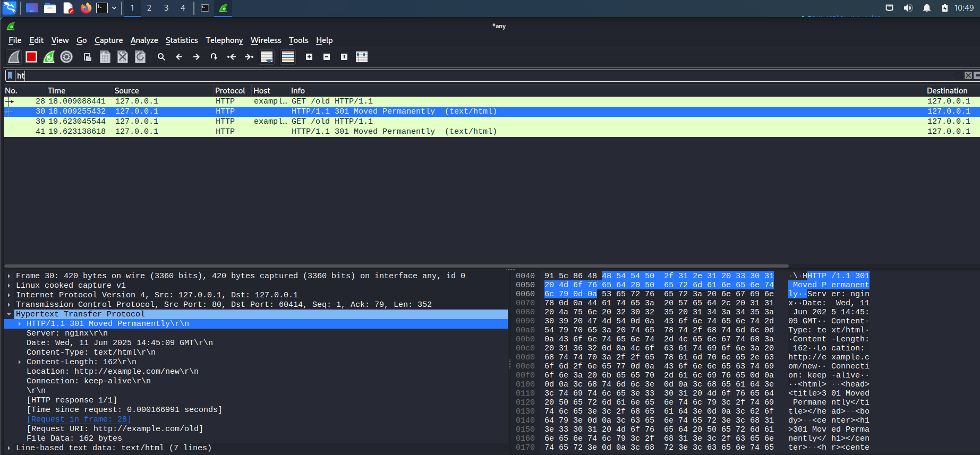Open the Wireless menu
Viewport: 980px width, 455px height.
(x=266, y=40)
